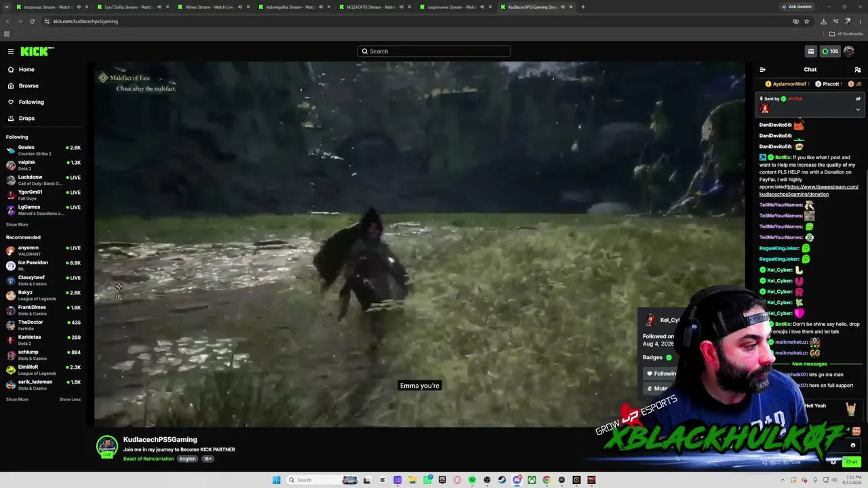
Task: Mute the Alinex tab audio
Action: point(240,7)
